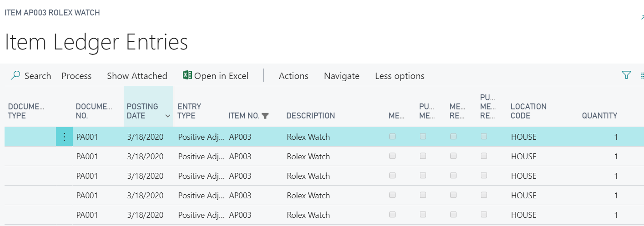644x226 pixels.
Task: Click the first ME... column header
Action: click(397, 116)
